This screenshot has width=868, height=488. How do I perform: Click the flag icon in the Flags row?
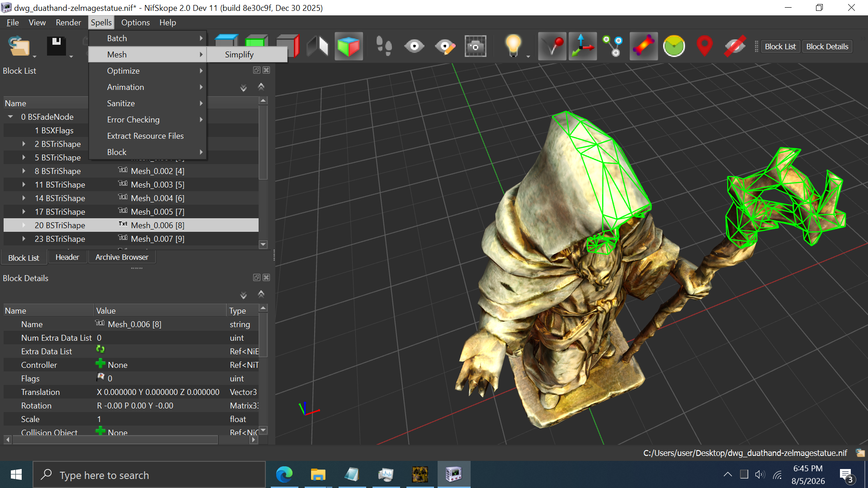coord(100,376)
